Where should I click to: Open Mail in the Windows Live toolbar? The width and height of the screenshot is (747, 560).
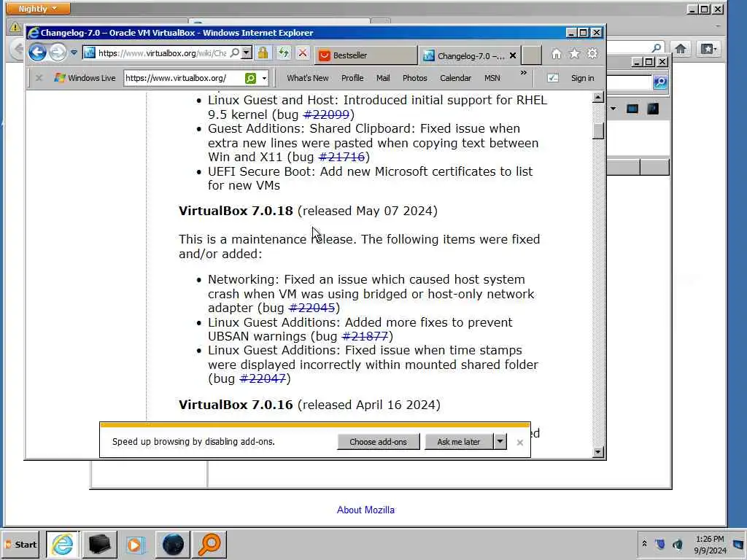[x=383, y=78]
